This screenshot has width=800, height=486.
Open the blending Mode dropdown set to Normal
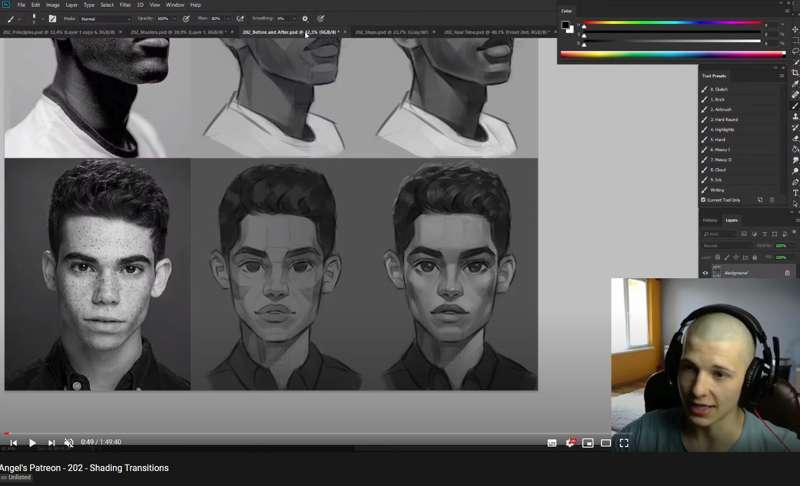[x=105, y=19]
